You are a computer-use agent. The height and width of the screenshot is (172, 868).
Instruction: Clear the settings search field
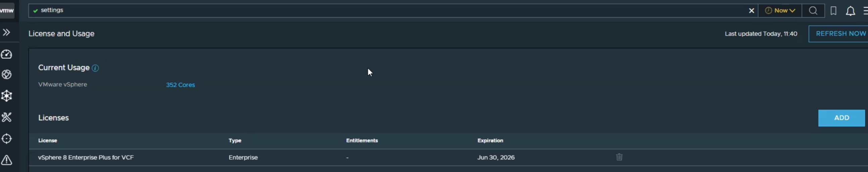click(x=751, y=11)
